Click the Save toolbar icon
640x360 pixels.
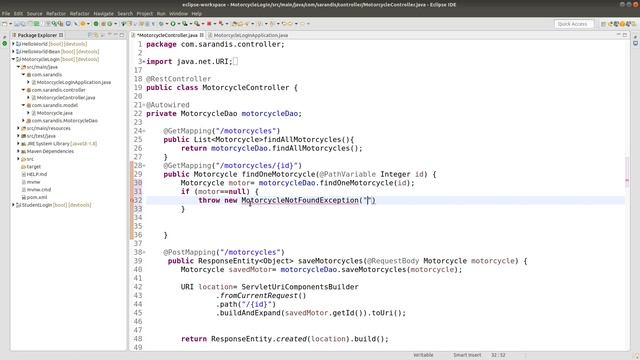[17, 24]
